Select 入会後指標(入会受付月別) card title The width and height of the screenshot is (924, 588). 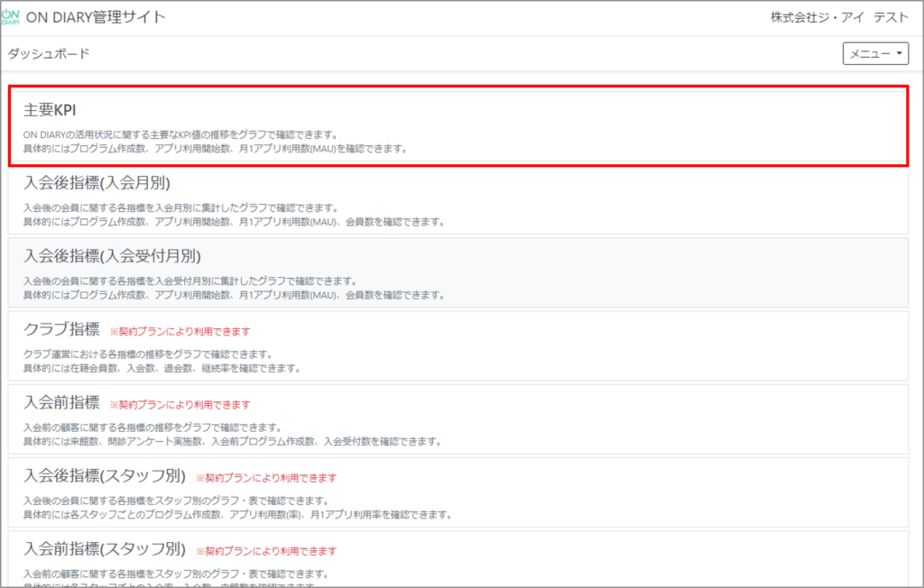point(112,256)
